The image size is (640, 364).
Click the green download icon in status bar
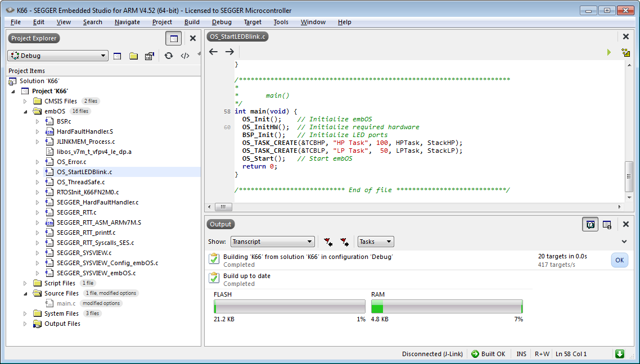(x=619, y=354)
